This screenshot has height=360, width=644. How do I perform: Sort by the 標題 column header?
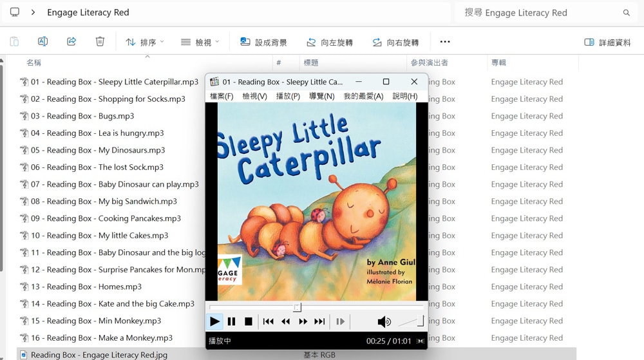click(x=311, y=62)
